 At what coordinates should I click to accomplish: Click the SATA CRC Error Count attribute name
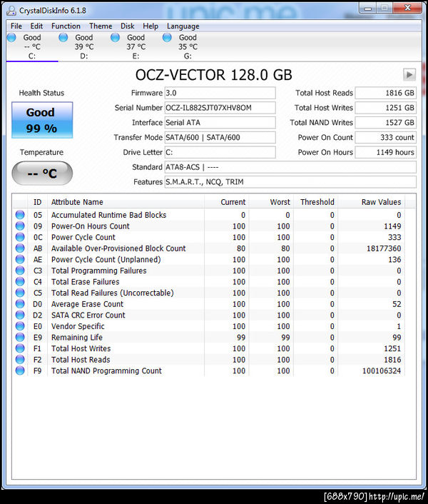click(x=88, y=316)
